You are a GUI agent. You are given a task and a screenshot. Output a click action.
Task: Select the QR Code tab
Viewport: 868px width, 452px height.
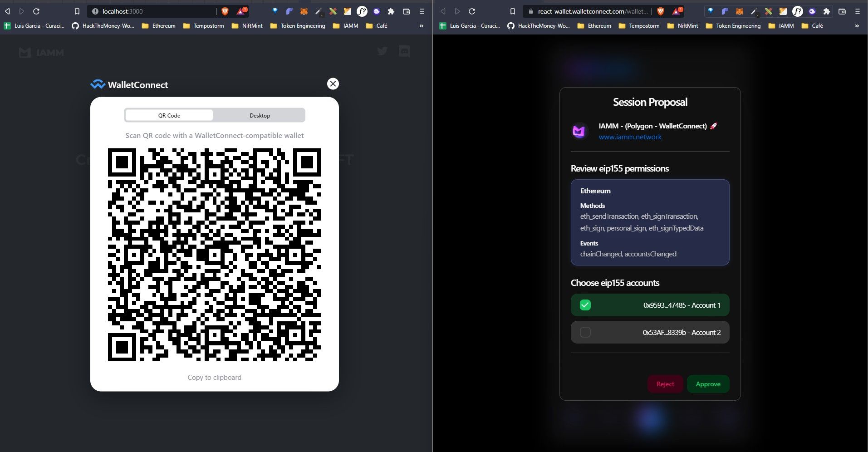[x=169, y=115]
